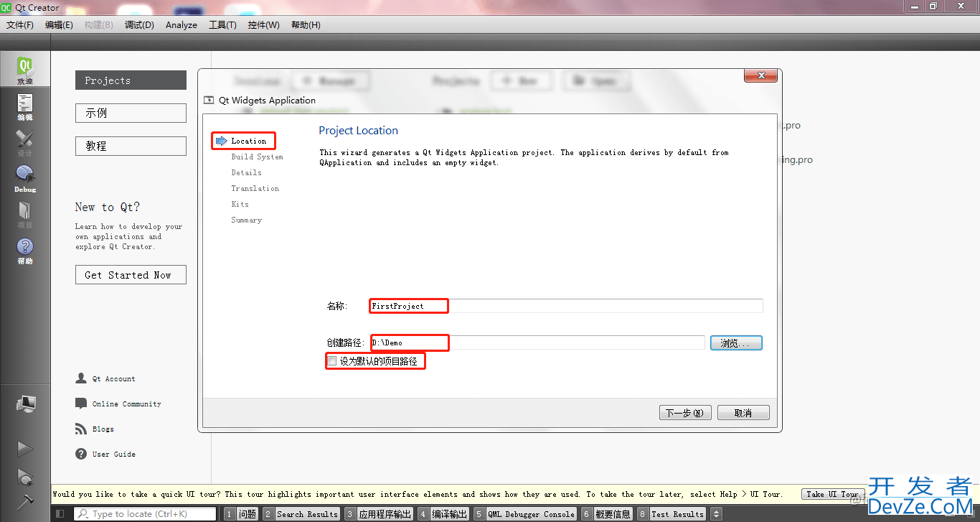Click Qt Account icon
Viewport: 980px width, 522px height.
(81, 378)
